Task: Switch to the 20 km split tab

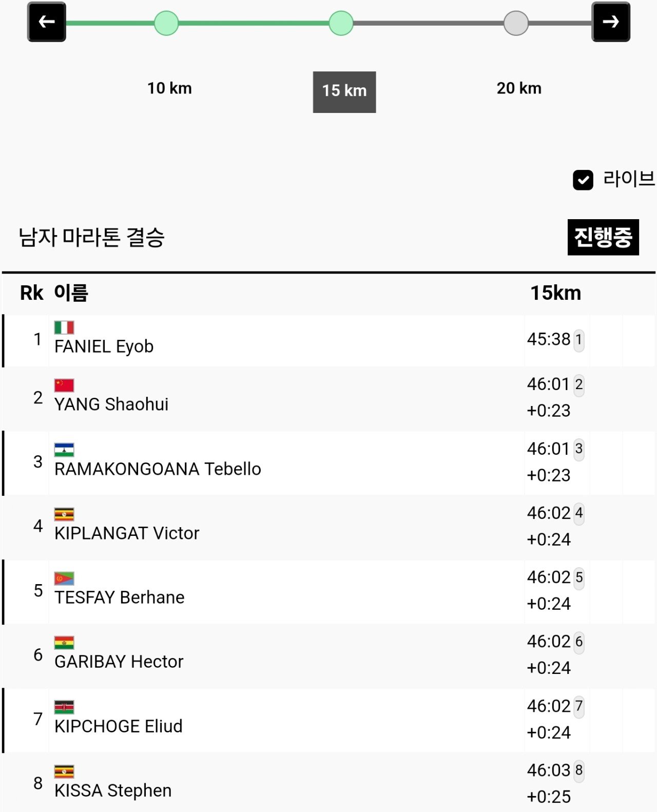Action: 519,88
